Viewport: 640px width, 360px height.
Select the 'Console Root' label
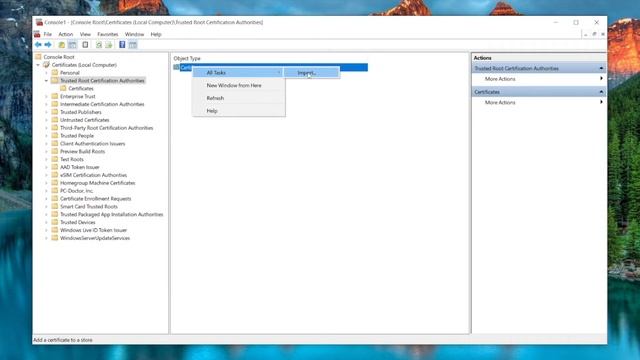point(59,57)
